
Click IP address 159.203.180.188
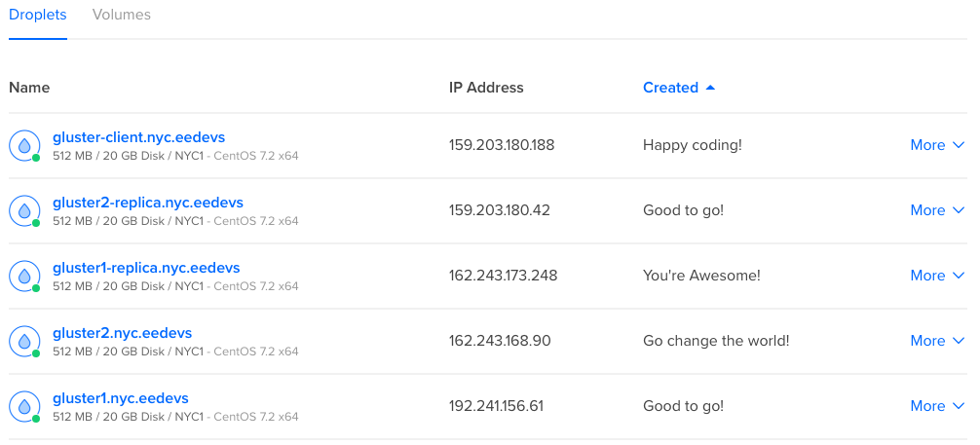(x=502, y=145)
